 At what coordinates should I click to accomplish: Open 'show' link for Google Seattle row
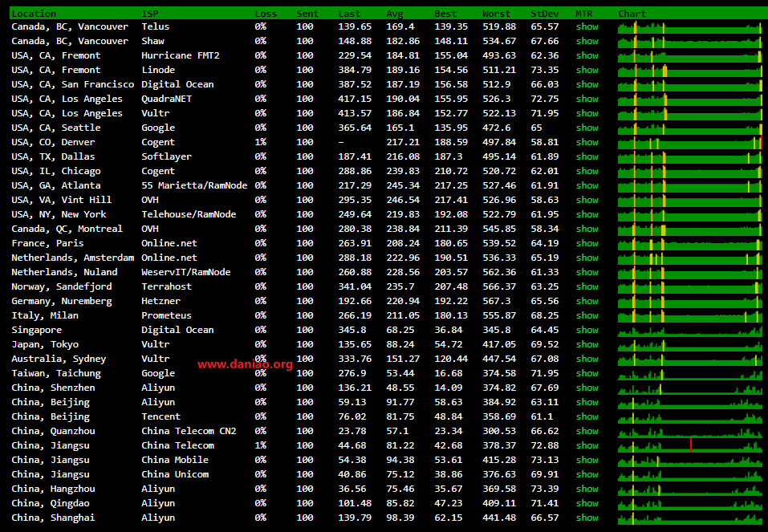click(x=587, y=128)
